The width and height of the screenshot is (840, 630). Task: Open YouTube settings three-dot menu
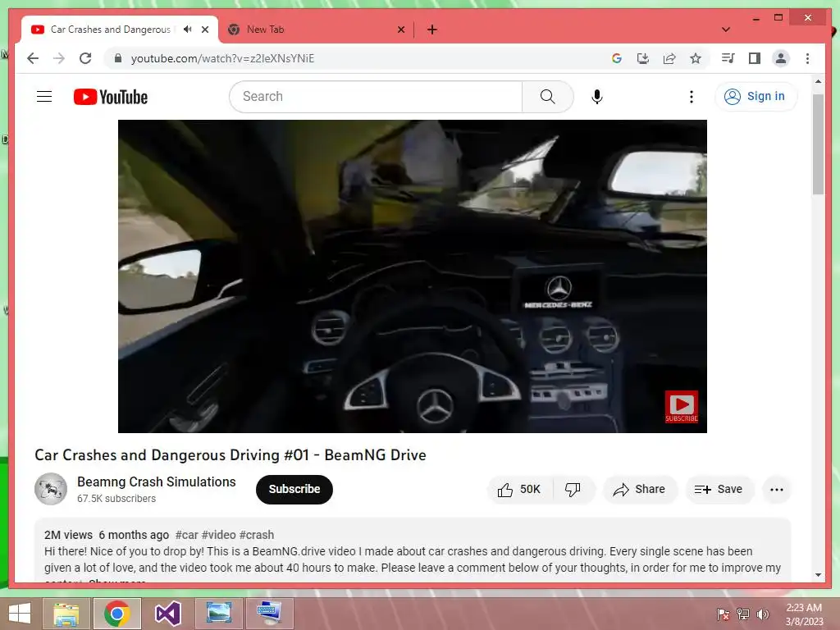[691, 97]
